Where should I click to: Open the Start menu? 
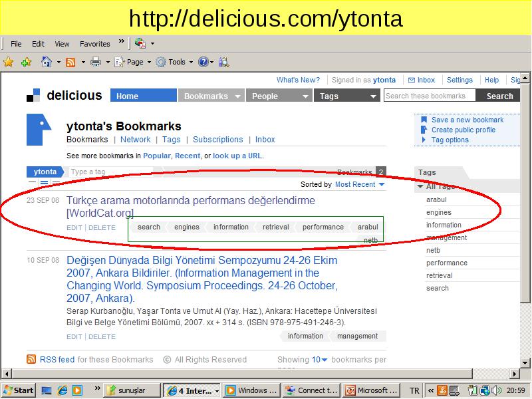point(19,390)
